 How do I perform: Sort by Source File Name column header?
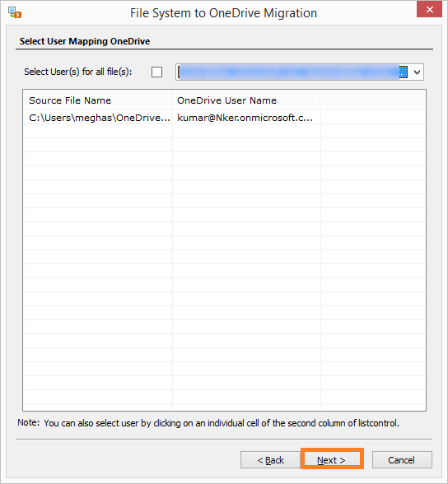tap(97, 100)
